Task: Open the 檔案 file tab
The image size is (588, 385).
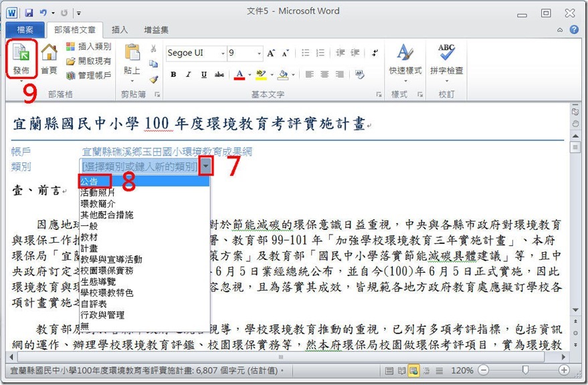Action: (x=25, y=30)
